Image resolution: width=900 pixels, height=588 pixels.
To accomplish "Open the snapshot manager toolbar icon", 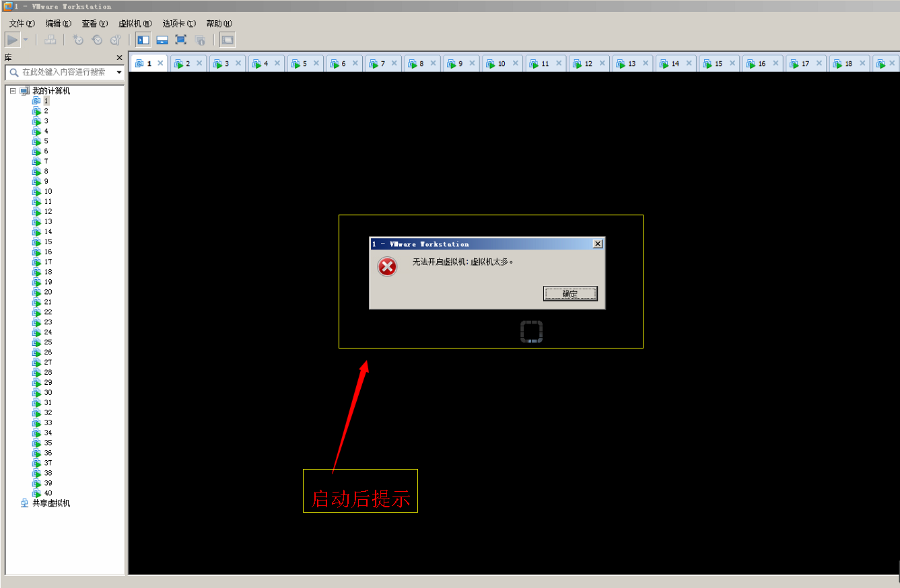I will [x=116, y=40].
